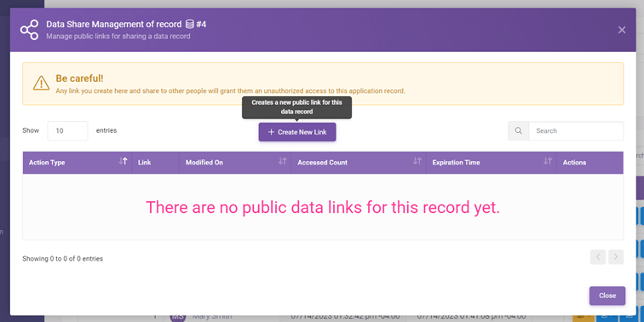The image size is (644, 322).
Task: Click the database icon beside #4
Action: pyautogui.click(x=189, y=24)
